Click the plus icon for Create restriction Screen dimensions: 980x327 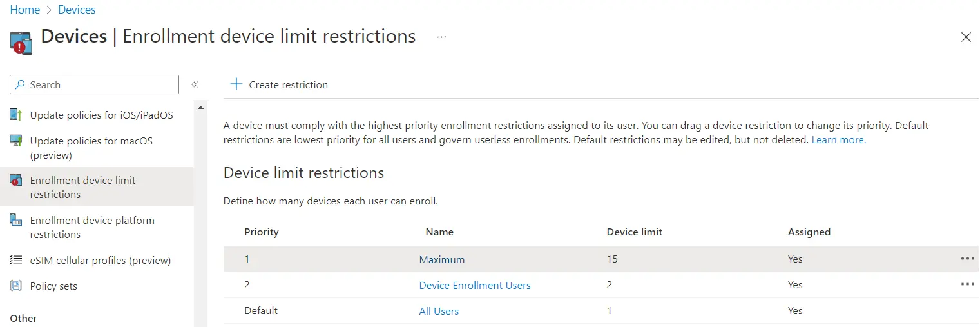(x=236, y=84)
